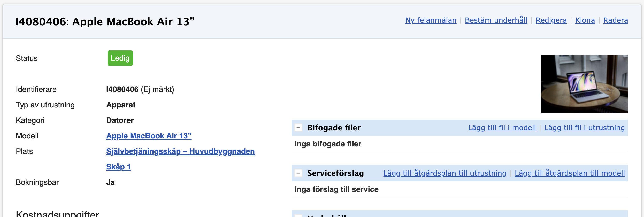
Task: Open the Skåp 1 link
Action: click(x=119, y=167)
